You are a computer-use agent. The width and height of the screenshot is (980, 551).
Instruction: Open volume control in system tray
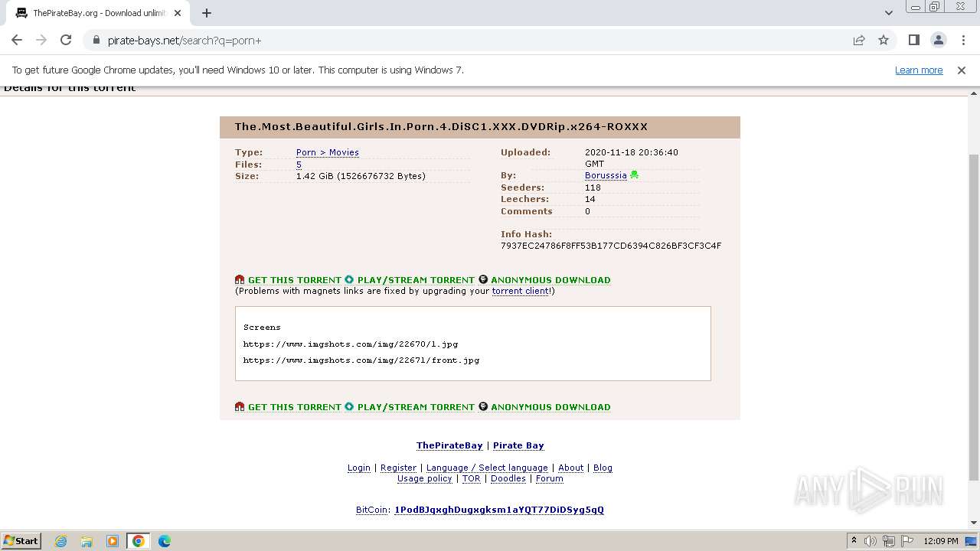(871, 541)
